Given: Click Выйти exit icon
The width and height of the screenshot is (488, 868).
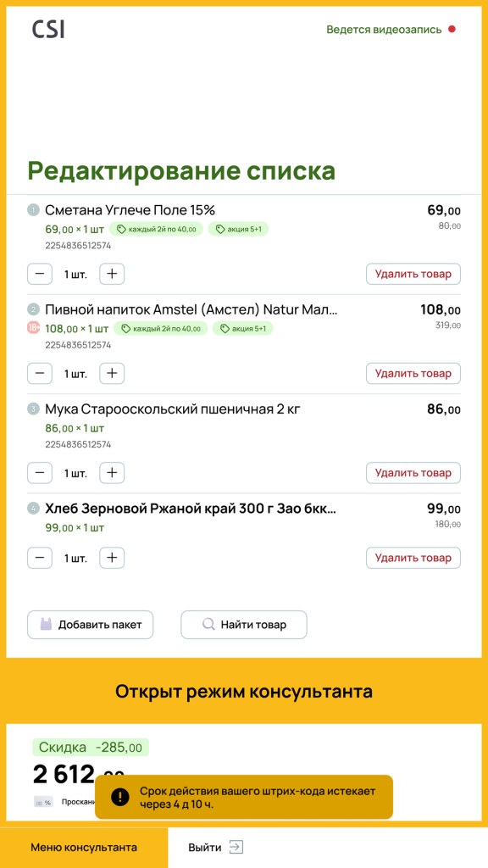Looking at the screenshot, I should 236,848.
